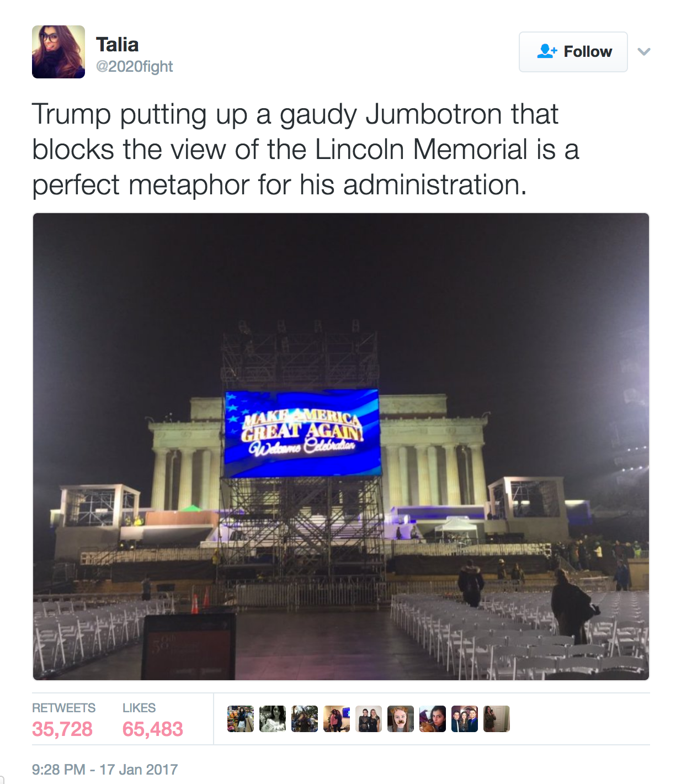This screenshot has width=681, height=784.
Task: Open the display name Talia
Action: click(117, 45)
